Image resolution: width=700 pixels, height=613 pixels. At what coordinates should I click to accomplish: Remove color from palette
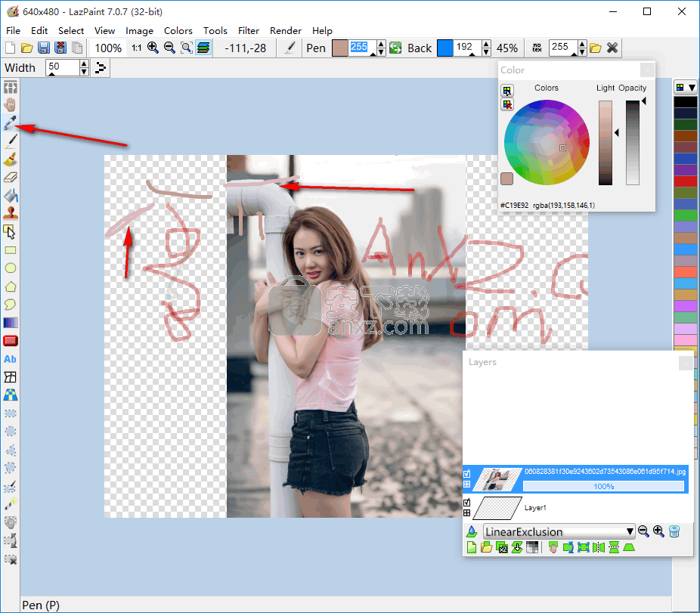tap(506, 104)
